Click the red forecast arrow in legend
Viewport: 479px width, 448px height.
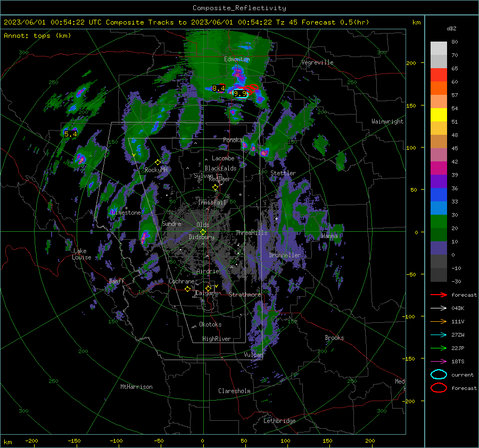point(439,295)
